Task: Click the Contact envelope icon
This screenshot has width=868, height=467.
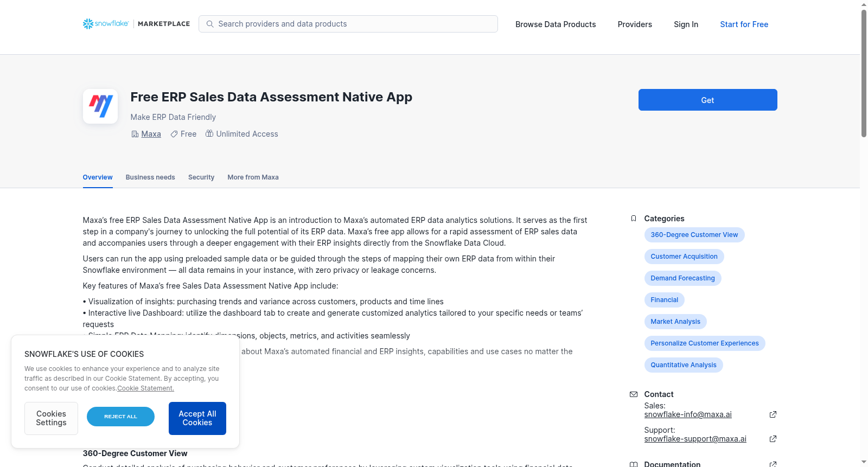Action: pyautogui.click(x=634, y=394)
